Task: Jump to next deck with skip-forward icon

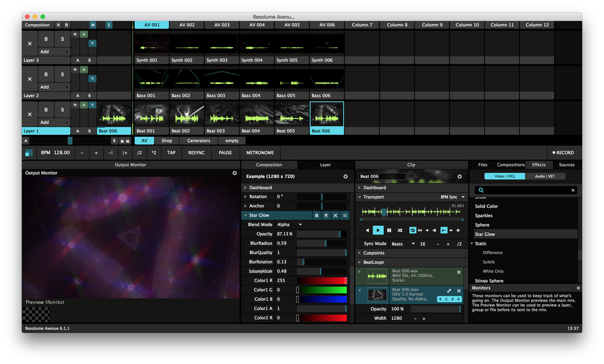Action: pyautogui.click(x=128, y=141)
